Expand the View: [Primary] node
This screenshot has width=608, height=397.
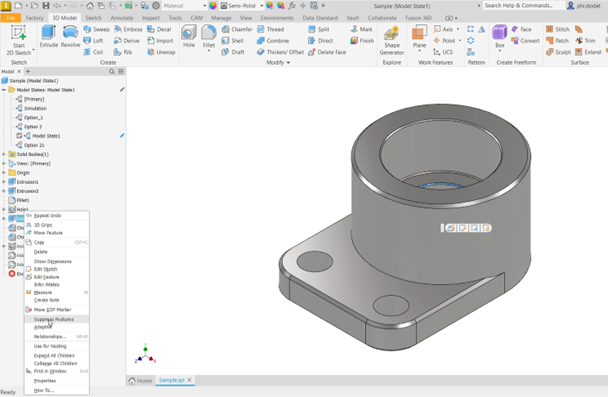click(x=4, y=164)
